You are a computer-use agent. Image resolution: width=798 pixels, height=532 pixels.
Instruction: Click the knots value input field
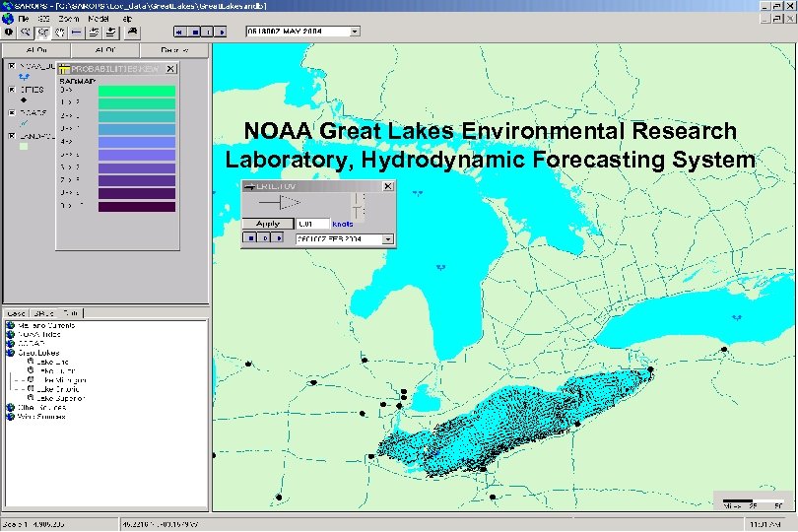[312, 224]
